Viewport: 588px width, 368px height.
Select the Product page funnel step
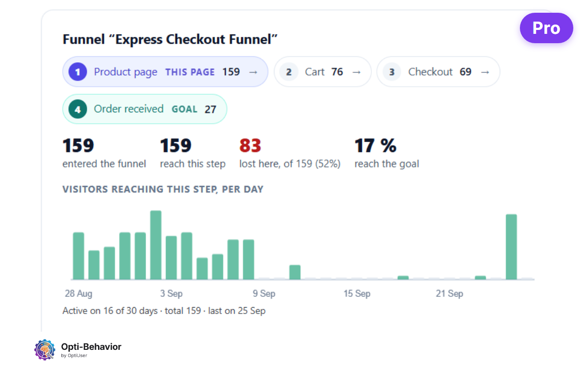(165, 72)
